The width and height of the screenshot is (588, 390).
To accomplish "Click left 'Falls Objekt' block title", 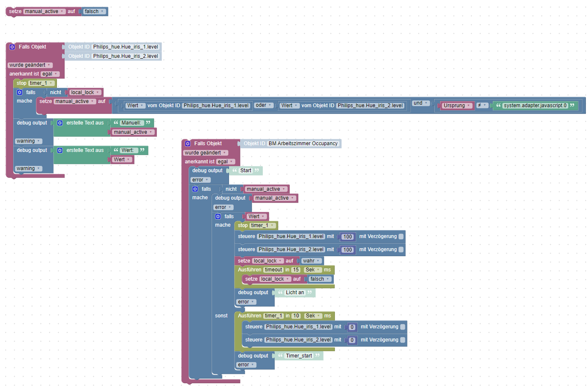I will pyautogui.click(x=32, y=47).
